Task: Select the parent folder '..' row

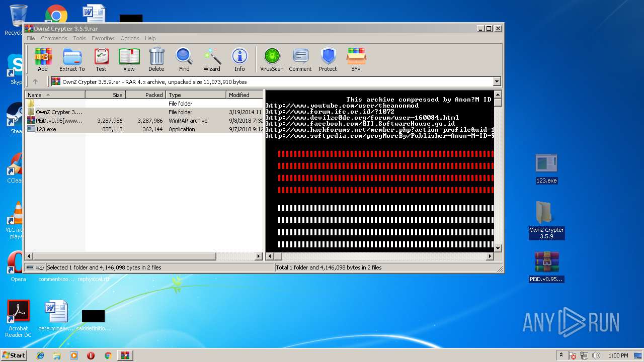Action: click(144, 104)
